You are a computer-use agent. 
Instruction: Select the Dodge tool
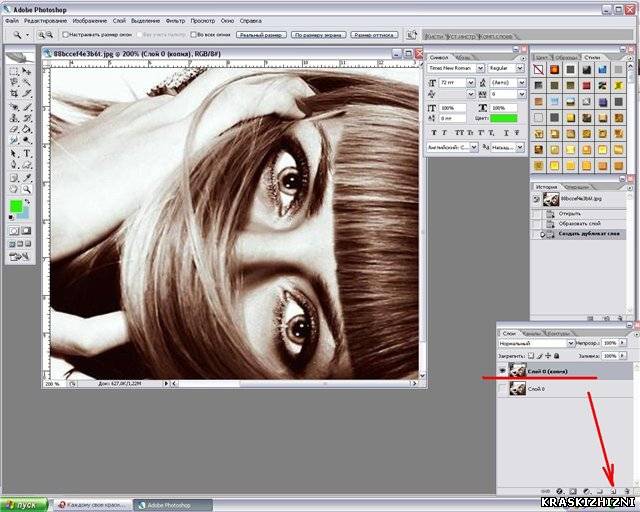[27, 140]
